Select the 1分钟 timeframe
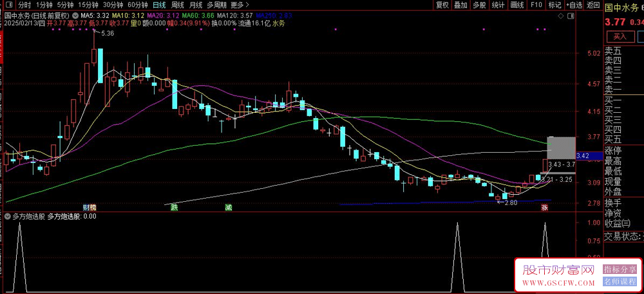Screen dimensions: 644x294 [x=44, y=5]
